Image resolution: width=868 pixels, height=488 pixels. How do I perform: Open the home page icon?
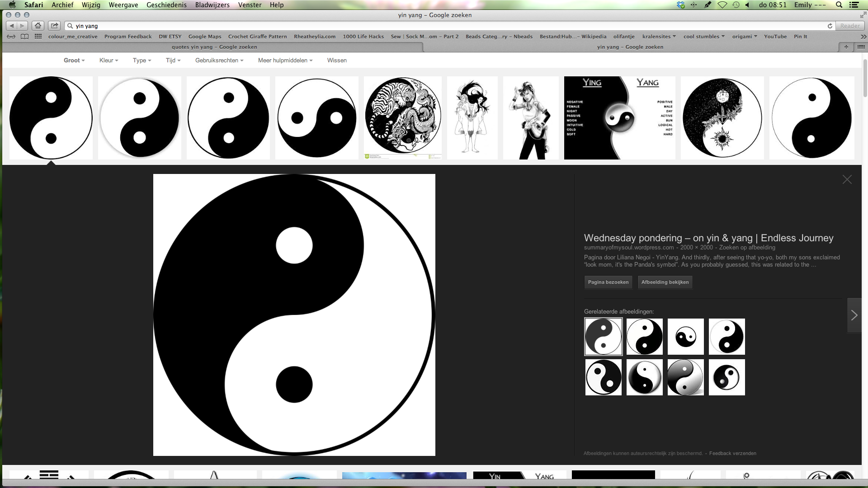pyautogui.click(x=38, y=26)
